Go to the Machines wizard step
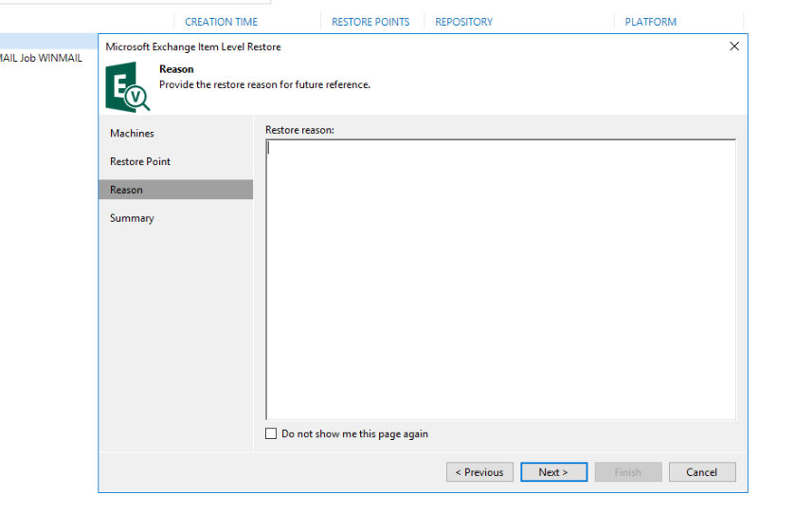This screenshot has height=532, width=812. coord(132,134)
